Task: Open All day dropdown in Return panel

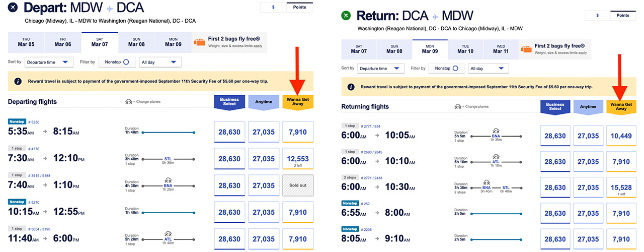Action: (489, 68)
